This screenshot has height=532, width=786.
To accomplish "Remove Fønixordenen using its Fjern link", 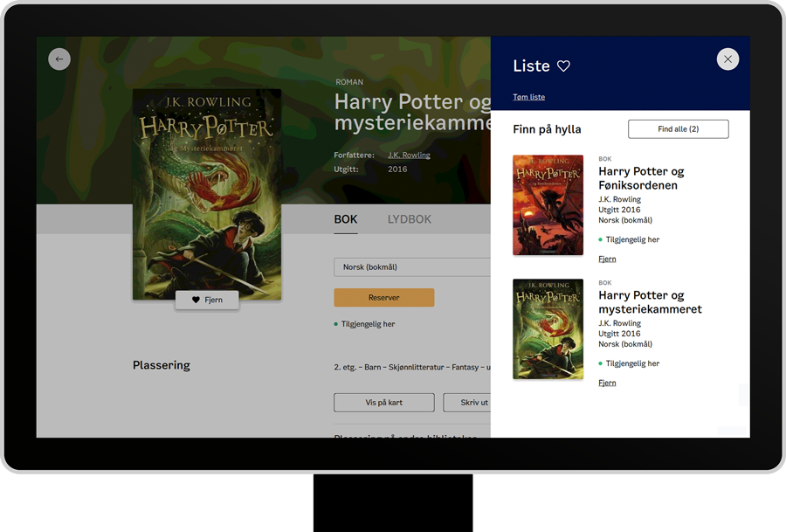I will (x=606, y=259).
